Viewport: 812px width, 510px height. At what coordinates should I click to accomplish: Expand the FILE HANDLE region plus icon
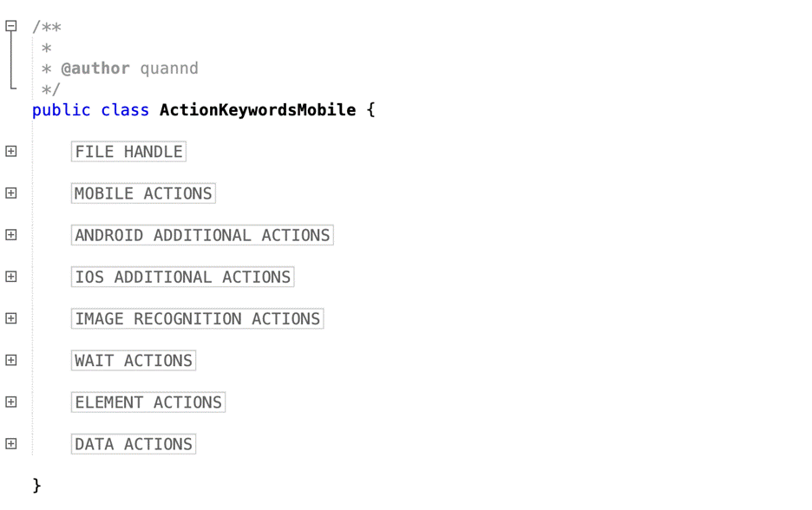pyautogui.click(x=11, y=151)
